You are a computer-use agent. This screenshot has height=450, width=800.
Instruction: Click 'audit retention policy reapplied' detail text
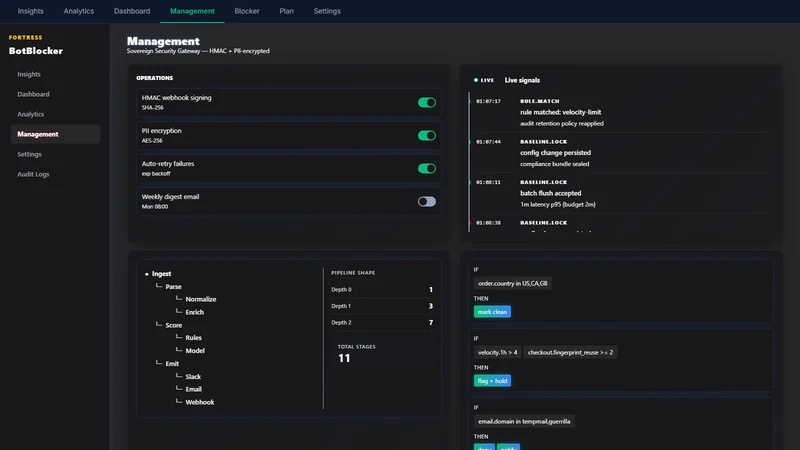coord(562,123)
